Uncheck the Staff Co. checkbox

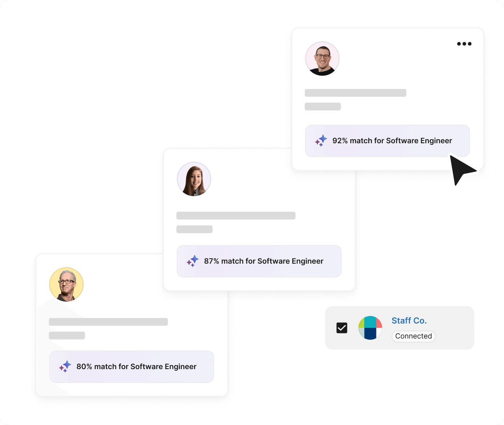point(342,328)
